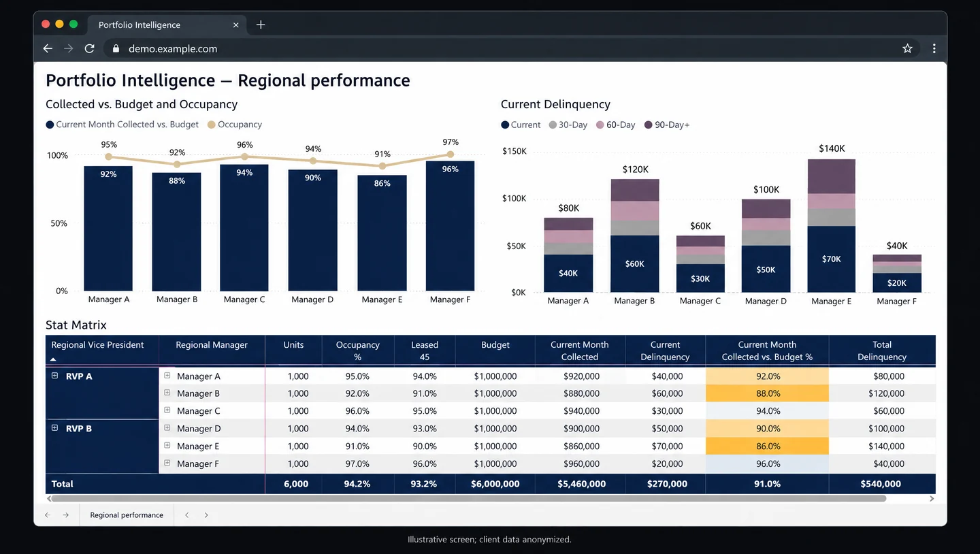
Task: Select Manager B's $60K current segment
Action: 634,264
